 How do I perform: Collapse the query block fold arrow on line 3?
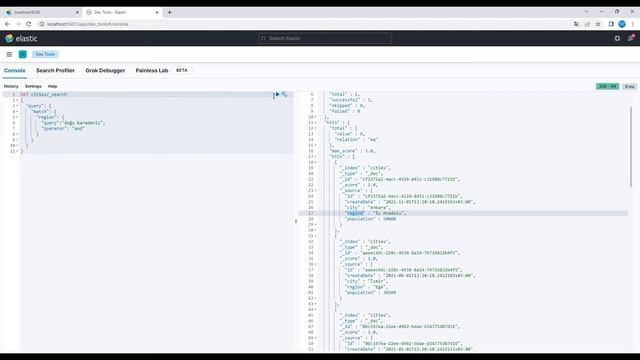(17, 106)
